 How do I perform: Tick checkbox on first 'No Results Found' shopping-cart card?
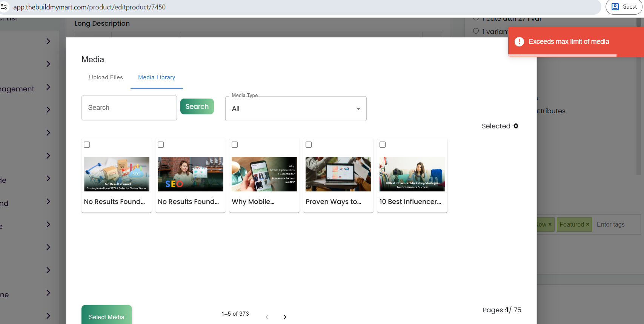click(x=87, y=145)
